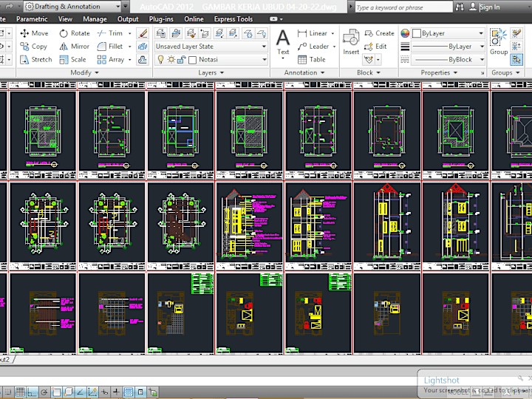Select the Fillet tool
Image resolution: width=532 pixels, height=399 pixels.
(x=110, y=47)
